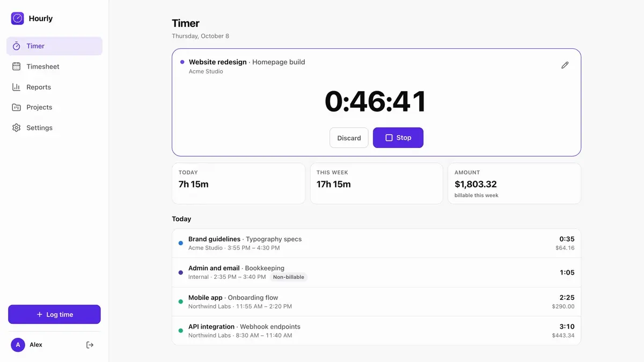Click the logout icon next to Alex
644x362 pixels.
point(90,345)
